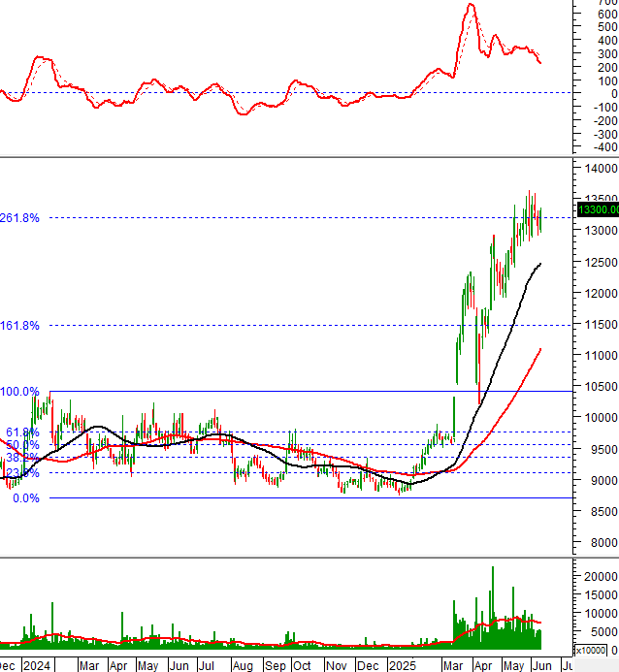619x672 pixels.
Task: Click the Dec label just before 2025
Action: (368, 665)
